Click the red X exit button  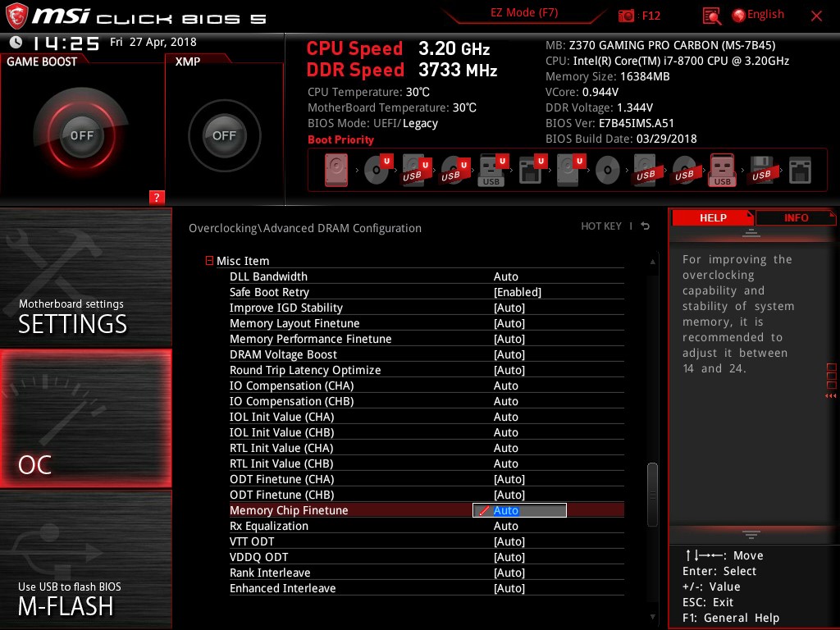pyautogui.click(x=816, y=16)
